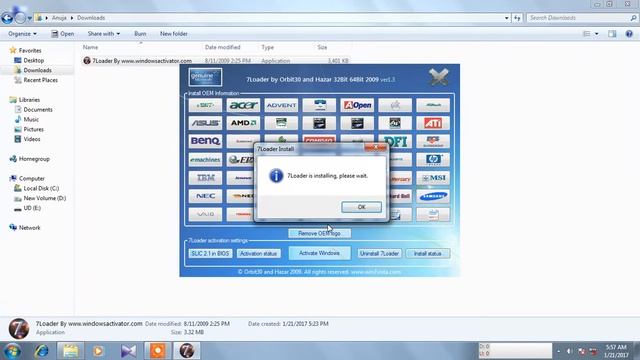Select the eMachines OEM logo

(205, 160)
